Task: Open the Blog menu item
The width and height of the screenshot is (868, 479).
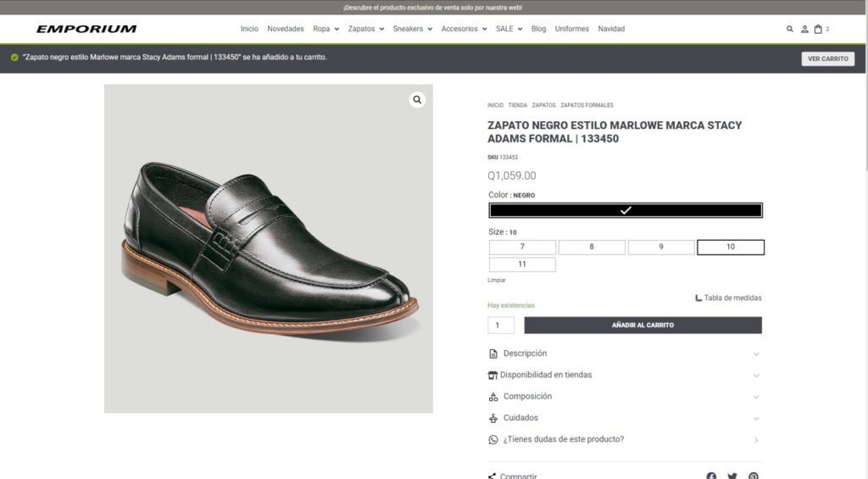Action: (538, 29)
